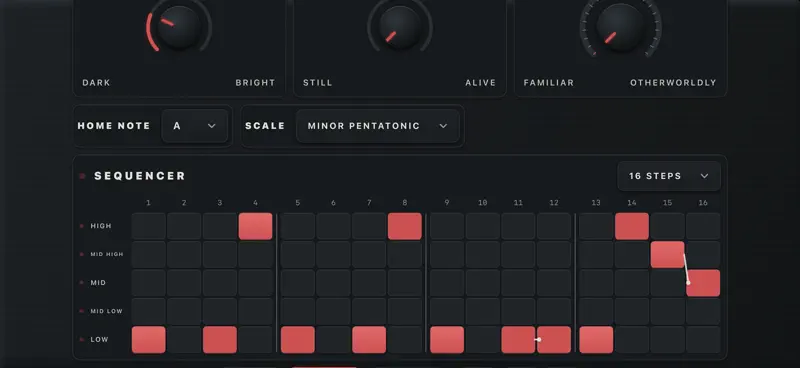The image size is (800, 368).
Task: Toggle off the Low row step 1
Action: click(148, 340)
